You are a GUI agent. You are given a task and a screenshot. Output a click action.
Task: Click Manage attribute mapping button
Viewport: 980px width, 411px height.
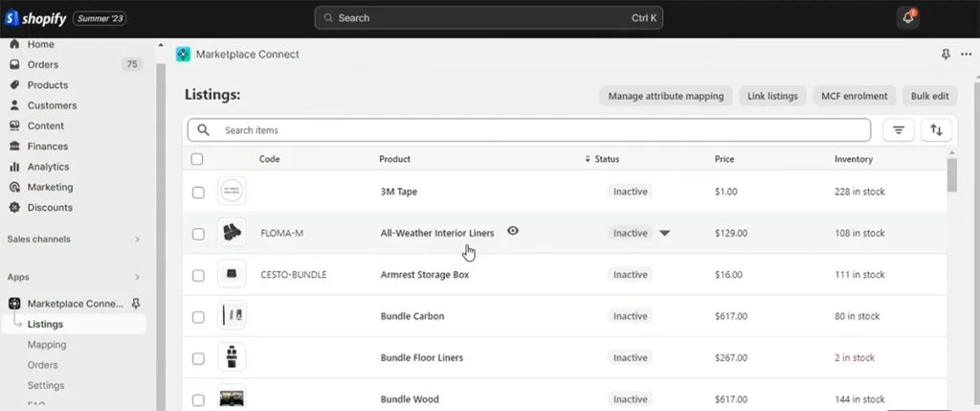point(666,96)
